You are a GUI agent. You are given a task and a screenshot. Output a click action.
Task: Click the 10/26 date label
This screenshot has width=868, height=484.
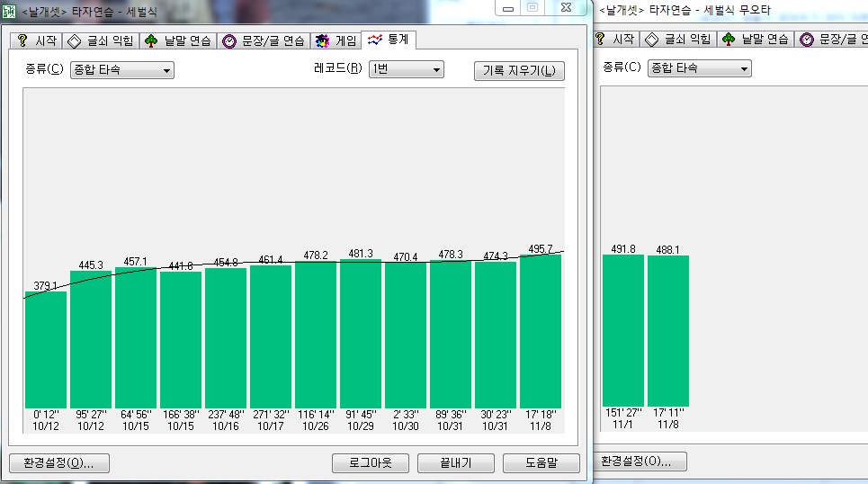[316, 426]
